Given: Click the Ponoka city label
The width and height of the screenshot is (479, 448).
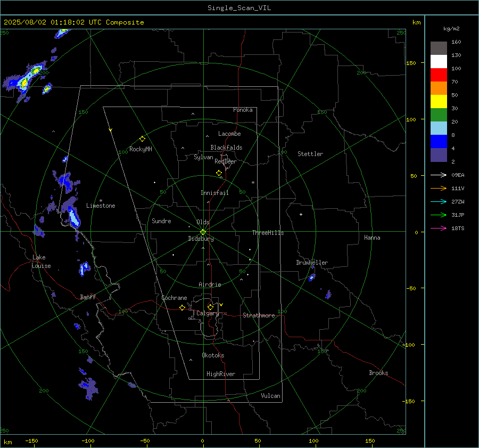Looking at the screenshot, I should click(x=243, y=110).
